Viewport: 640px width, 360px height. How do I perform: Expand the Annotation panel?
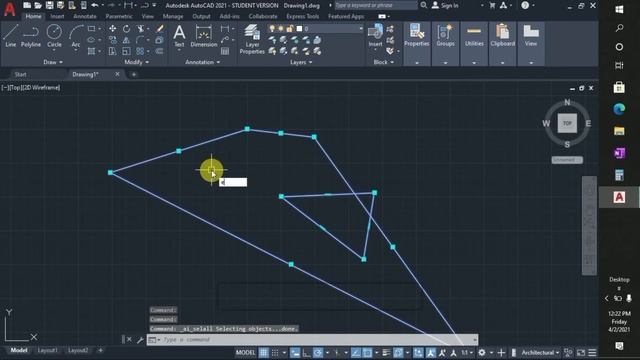point(202,62)
